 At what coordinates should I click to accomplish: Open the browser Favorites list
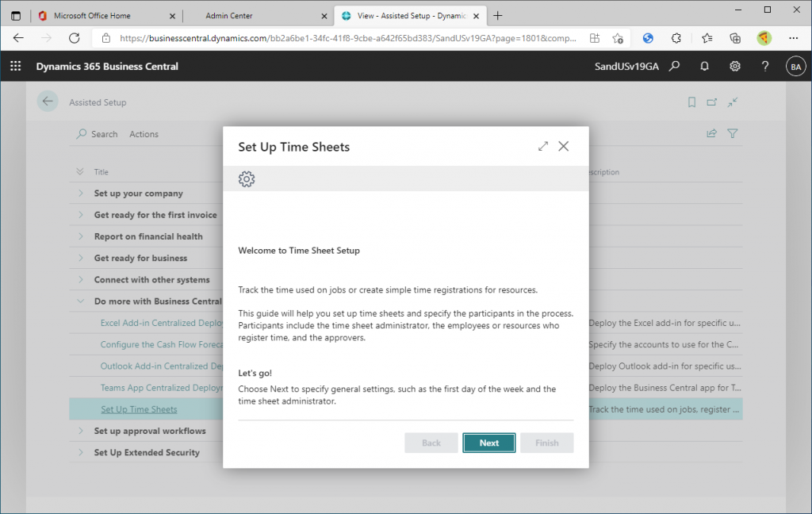coord(707,38)
